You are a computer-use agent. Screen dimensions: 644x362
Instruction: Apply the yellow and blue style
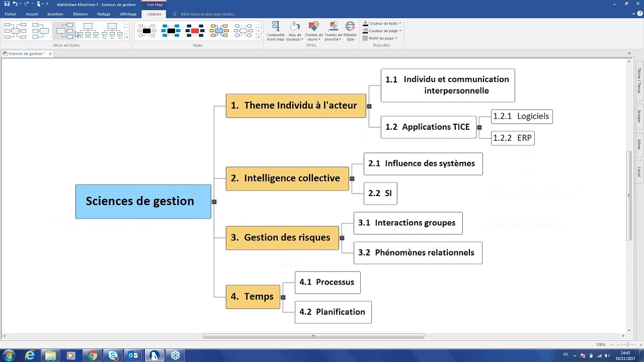pos(219,31)
